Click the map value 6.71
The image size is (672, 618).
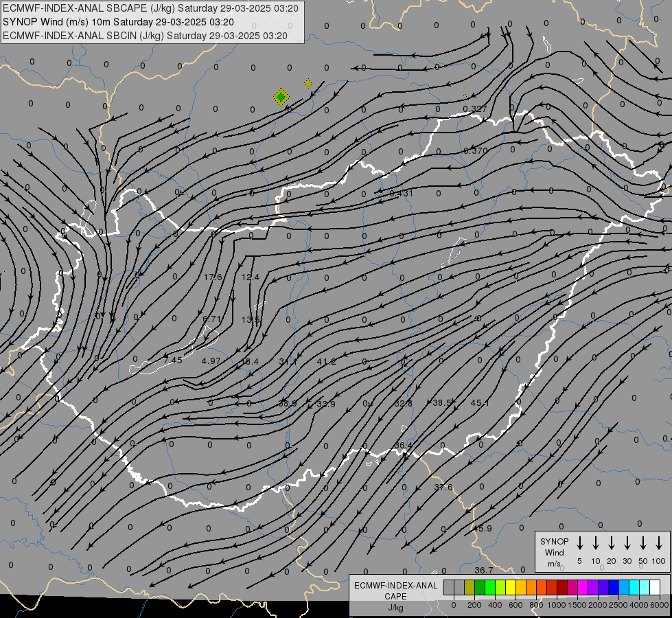tap(211, 319)
